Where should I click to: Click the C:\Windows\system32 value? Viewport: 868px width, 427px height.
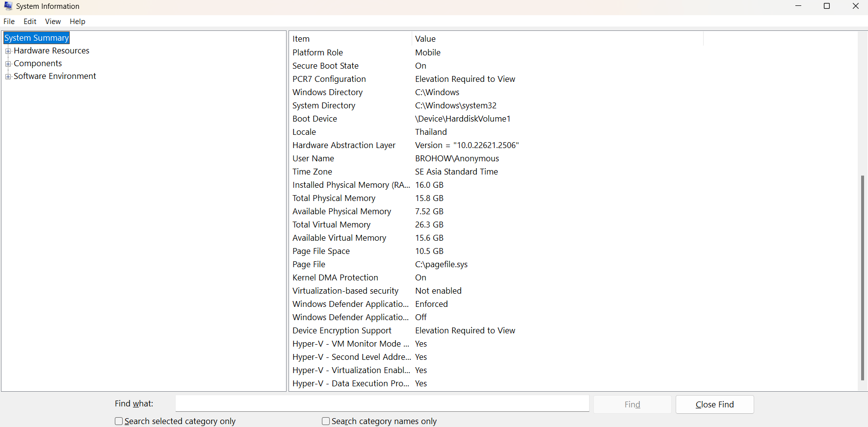[x=456, y=105]
